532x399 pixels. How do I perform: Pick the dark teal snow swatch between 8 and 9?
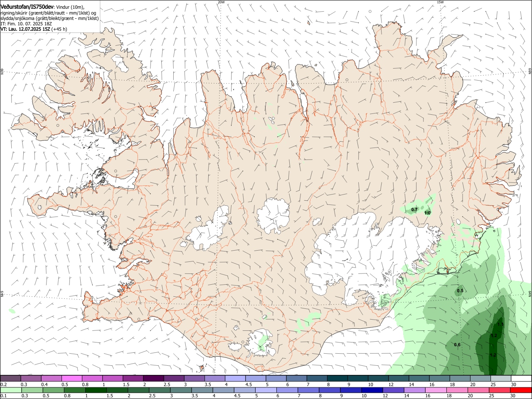click(337, 378)
